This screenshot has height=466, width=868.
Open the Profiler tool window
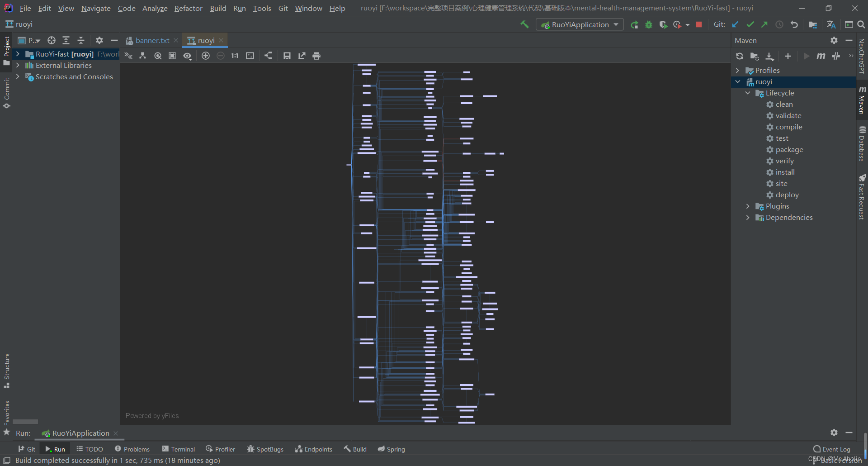pyautogui.click(x=221, y=449)
